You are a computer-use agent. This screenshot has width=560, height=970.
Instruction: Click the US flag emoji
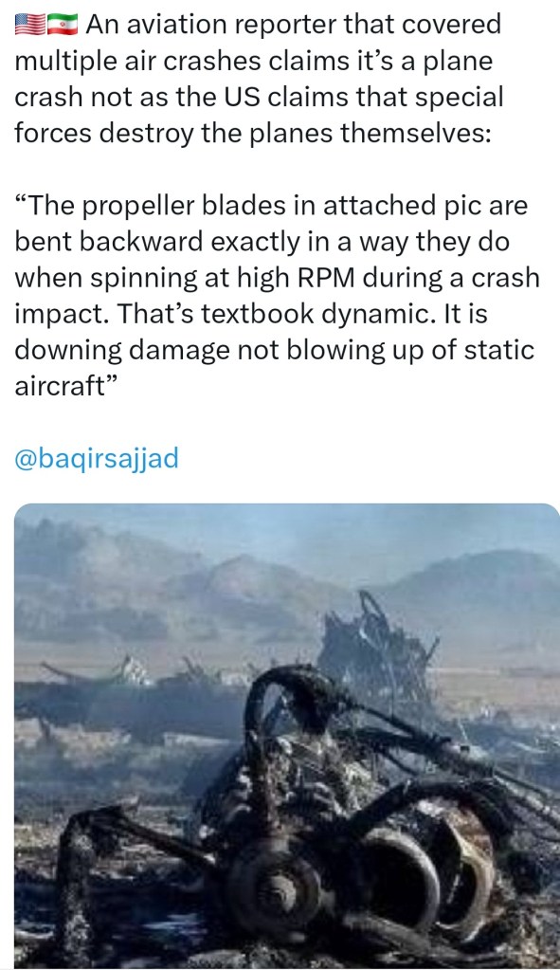[x=29, y=25]
